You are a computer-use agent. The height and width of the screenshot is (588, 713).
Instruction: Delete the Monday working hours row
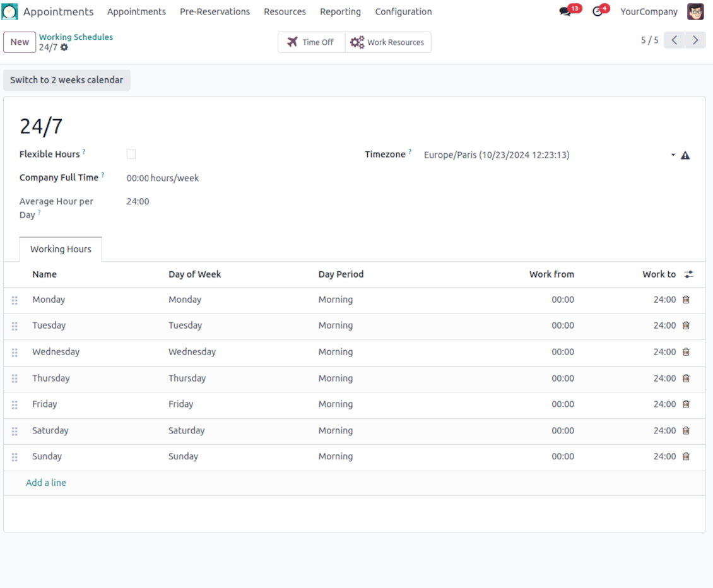(686, 300)
